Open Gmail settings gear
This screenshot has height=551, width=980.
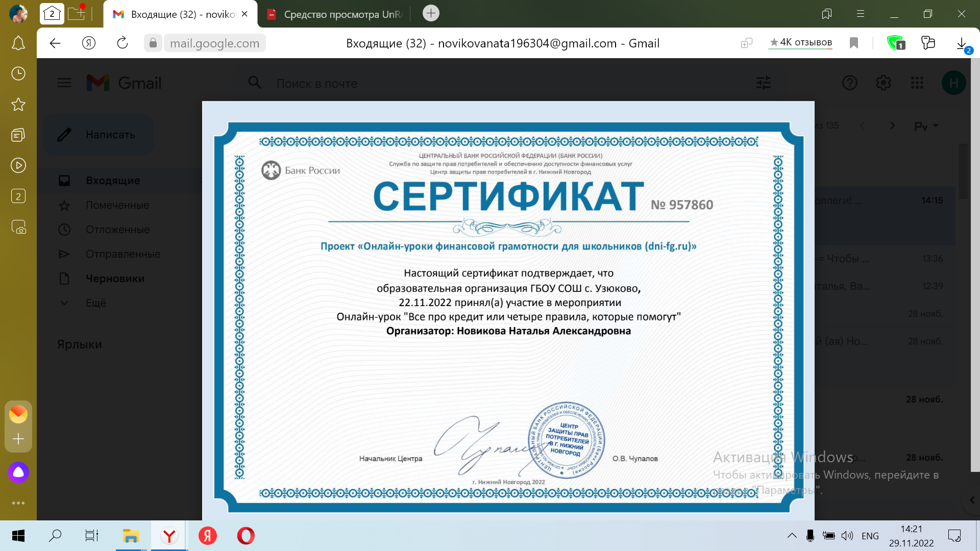[x=884, y=83]
